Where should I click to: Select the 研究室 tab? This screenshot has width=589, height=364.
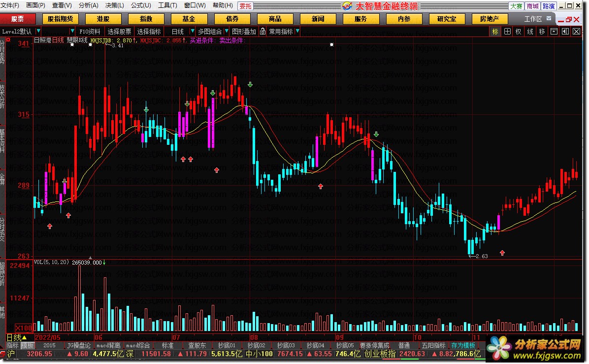point(447,19)
